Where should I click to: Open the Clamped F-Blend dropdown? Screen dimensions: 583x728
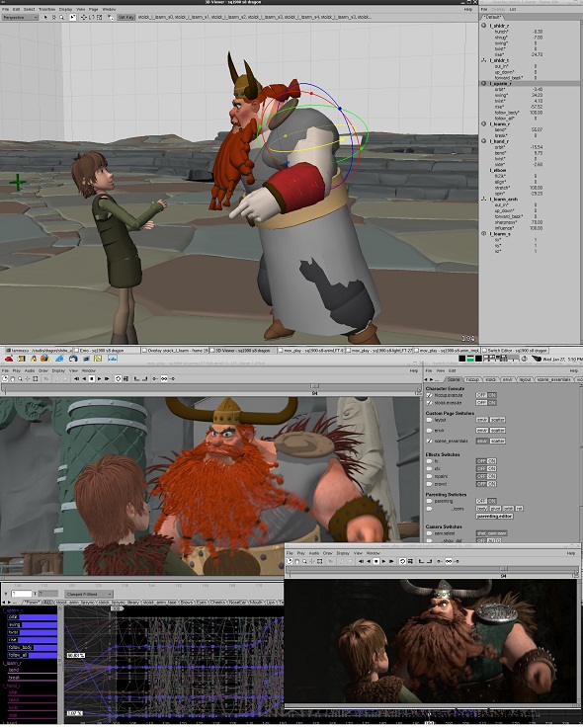tap(89, 594)
